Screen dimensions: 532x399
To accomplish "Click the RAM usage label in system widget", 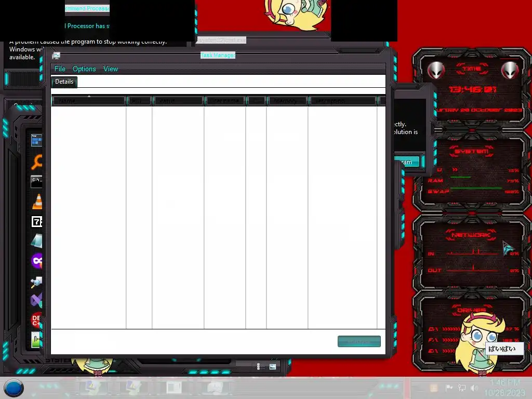I will pyautogui.click(x=435, y=180).
